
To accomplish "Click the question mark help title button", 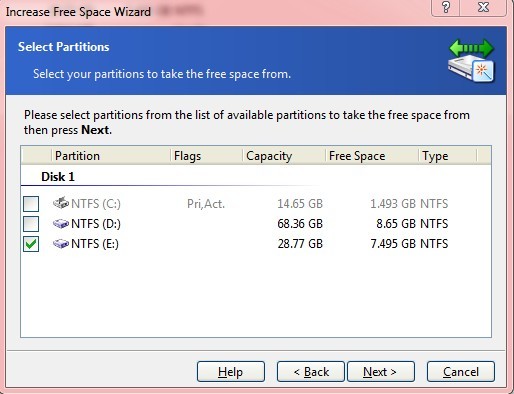I will (446, 7).
